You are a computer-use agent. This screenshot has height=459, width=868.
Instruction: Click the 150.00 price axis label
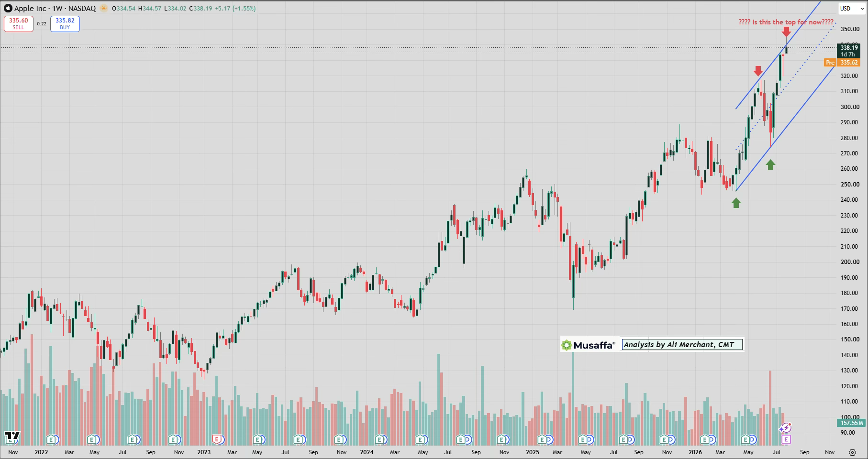(850, 339)
